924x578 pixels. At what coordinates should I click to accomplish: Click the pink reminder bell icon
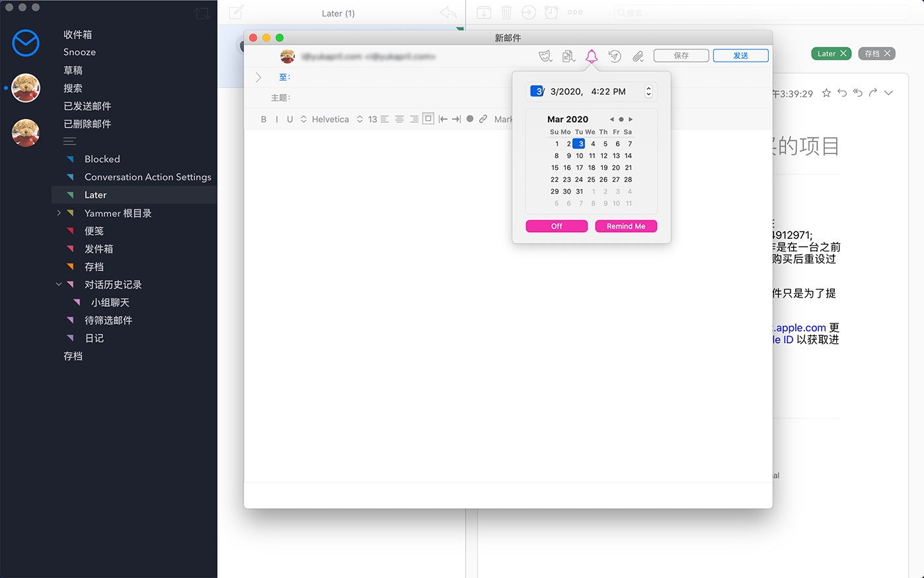(x=592, y=56)
